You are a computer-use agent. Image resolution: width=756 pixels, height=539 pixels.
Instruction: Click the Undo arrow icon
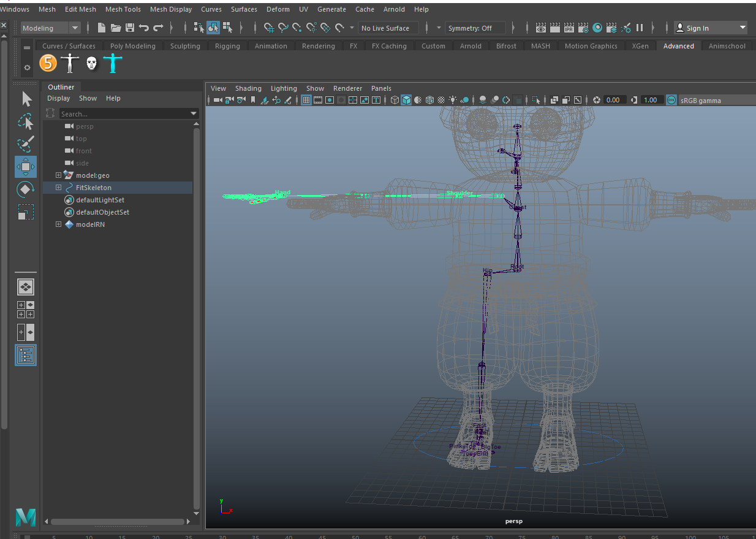coord(144,28)
